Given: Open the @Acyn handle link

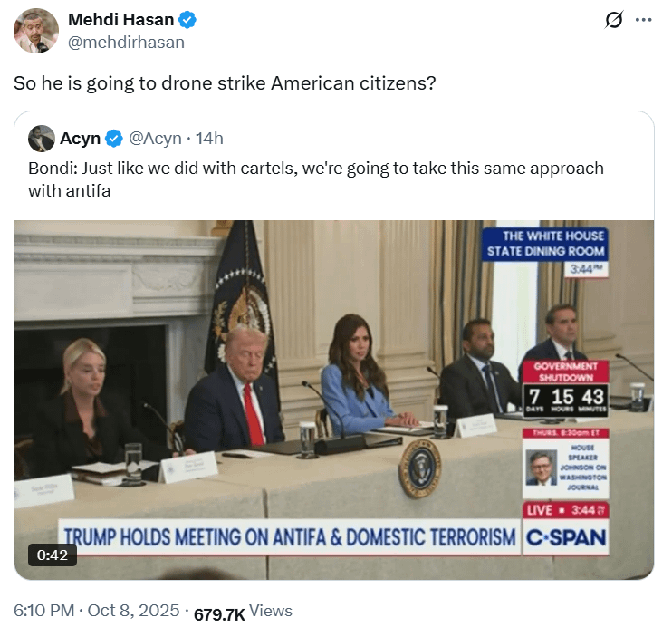Looking at the screenshot, I should coord(155,139).
